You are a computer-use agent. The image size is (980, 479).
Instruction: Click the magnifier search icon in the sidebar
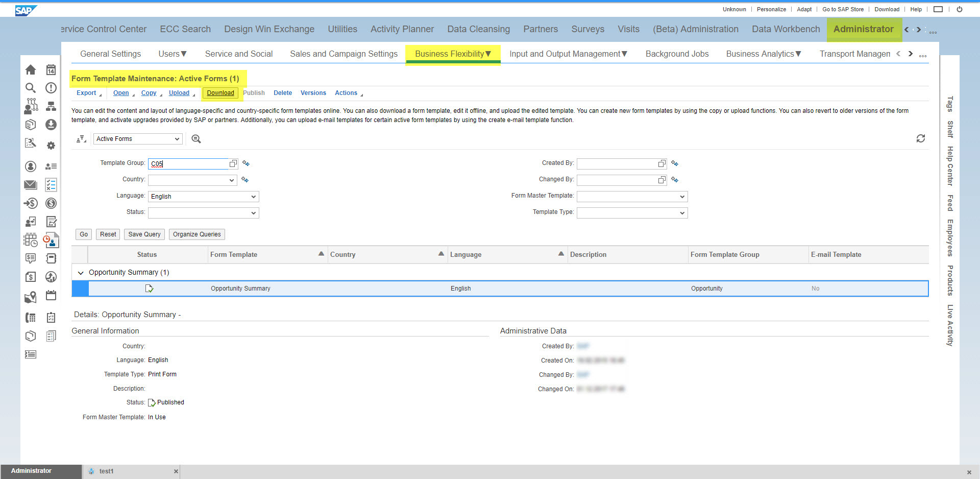[31, 88]
